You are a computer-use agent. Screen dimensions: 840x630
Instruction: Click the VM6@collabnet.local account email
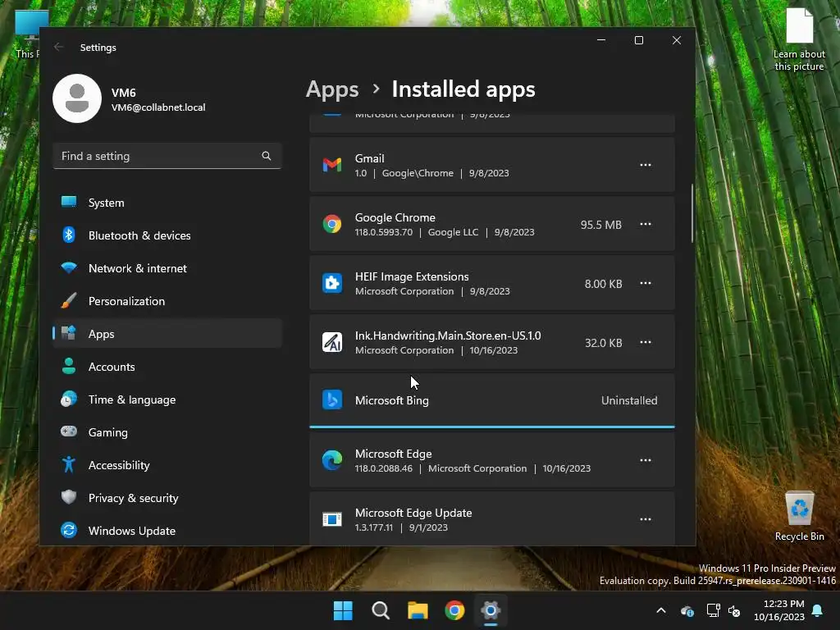point(158,107)
